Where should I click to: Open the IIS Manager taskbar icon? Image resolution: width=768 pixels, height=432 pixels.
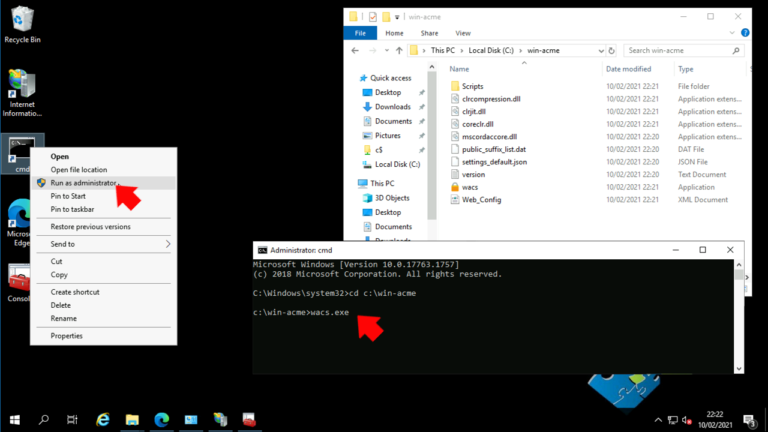[220, 420]
